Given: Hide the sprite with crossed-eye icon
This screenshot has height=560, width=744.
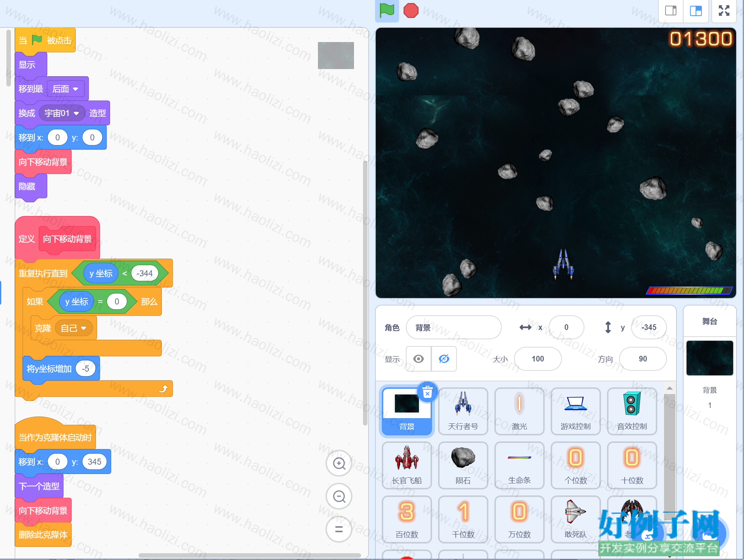Looking at the screenshot, I should coord(444,359).
